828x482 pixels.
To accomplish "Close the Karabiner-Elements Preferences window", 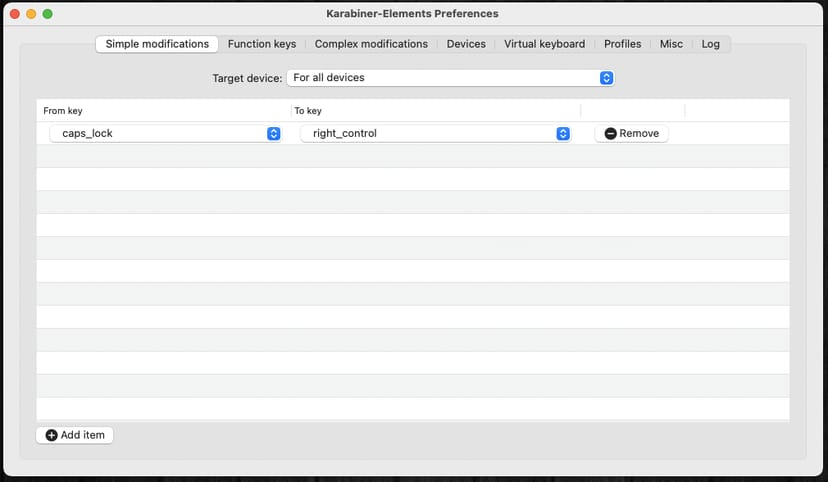I will click(14, 14).
